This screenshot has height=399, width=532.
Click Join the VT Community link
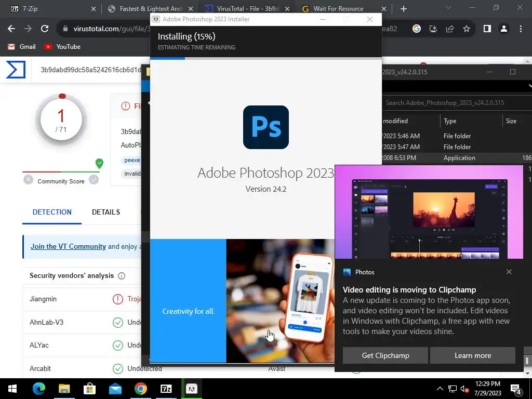point(68,247)
